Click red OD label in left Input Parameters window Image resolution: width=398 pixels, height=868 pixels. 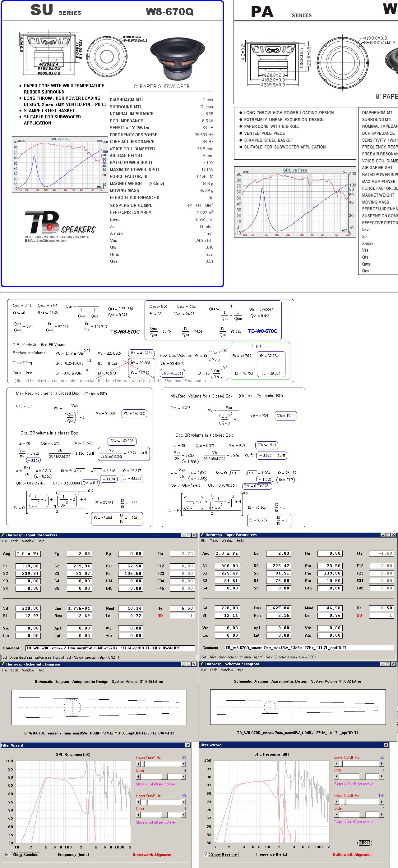pos(160,616)
